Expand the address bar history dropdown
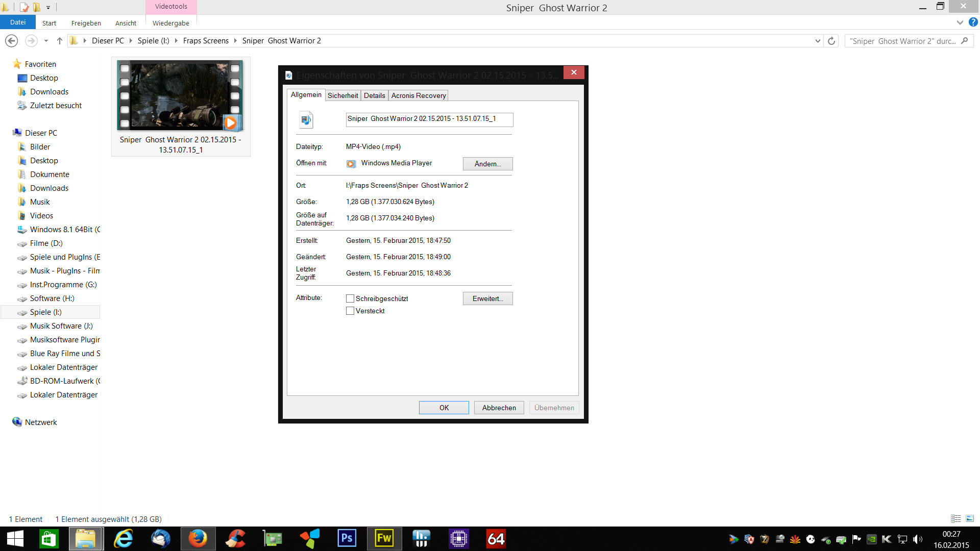 click(818, 41)
